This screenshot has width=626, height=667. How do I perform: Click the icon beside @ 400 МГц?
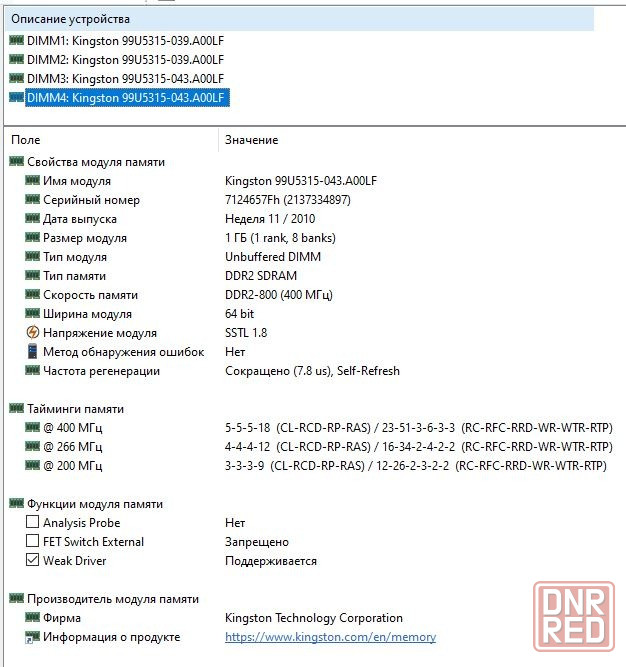tap(32, 427)
